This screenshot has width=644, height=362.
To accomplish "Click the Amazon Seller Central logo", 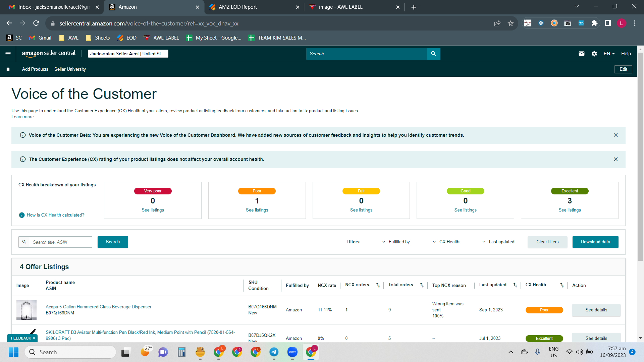I will point(49,54).
